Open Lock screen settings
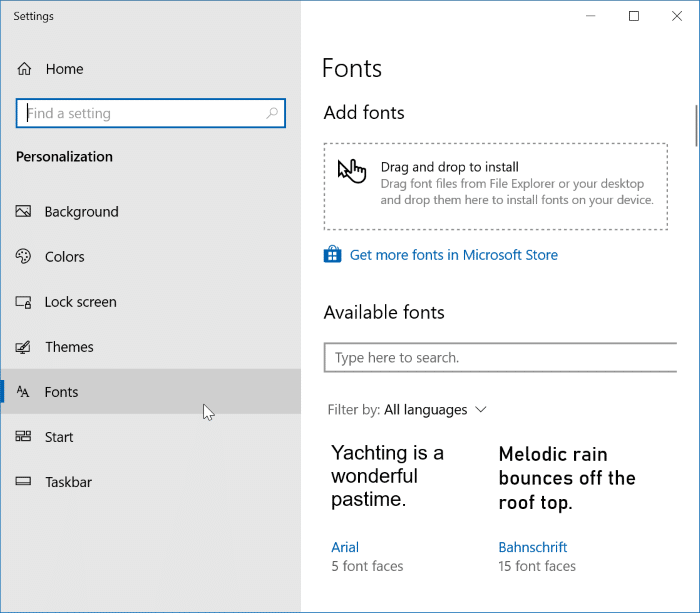 [x=150, y=302]
